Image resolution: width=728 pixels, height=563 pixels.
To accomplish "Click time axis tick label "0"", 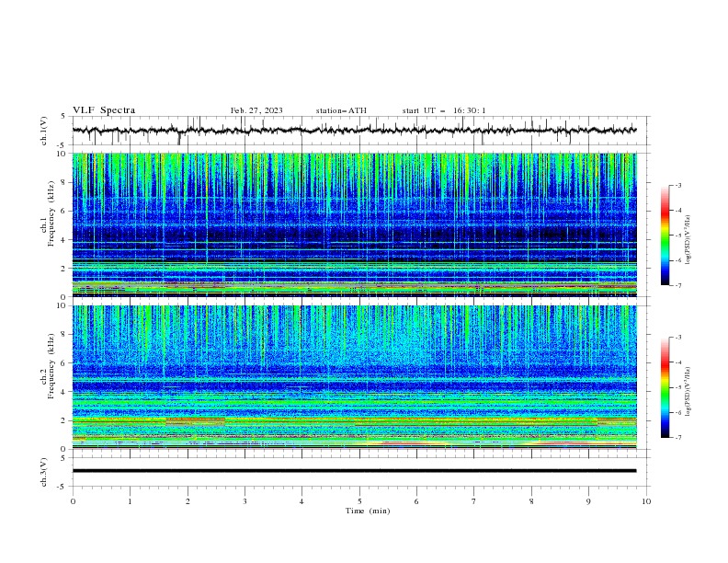I will pyautogui.click(x=73, y=501).
